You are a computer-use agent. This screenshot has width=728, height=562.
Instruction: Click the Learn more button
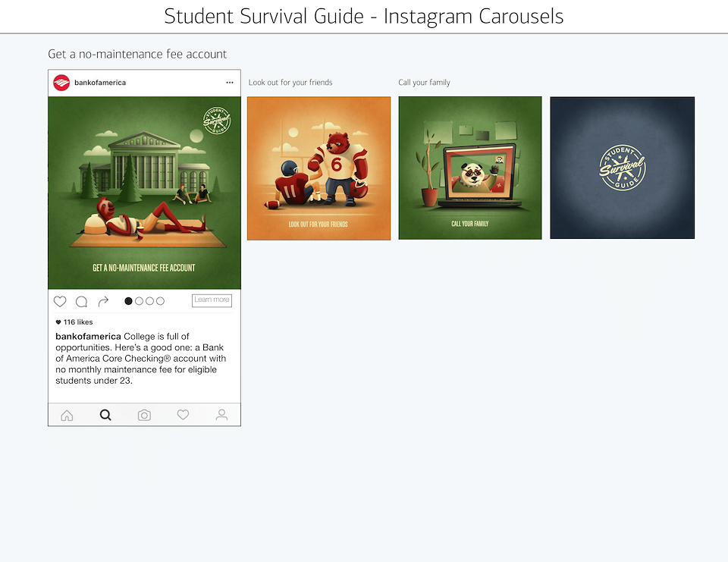point(212,300)
